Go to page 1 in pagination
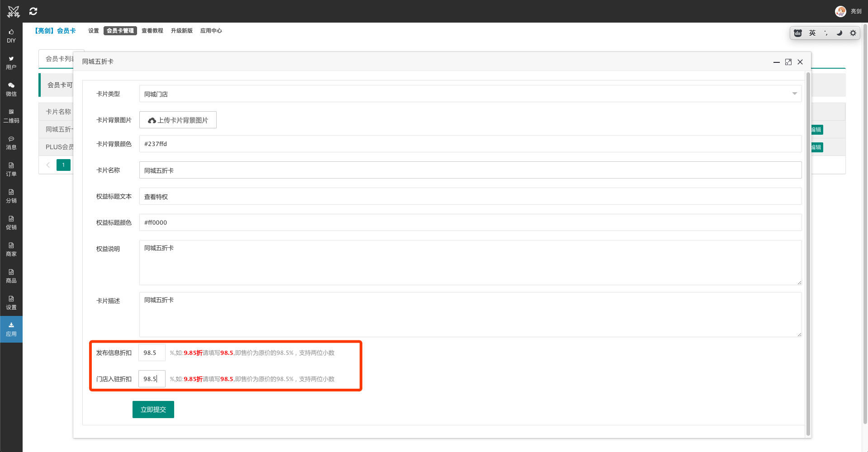This screenshot has height=452, width=868. click(63, 165)
